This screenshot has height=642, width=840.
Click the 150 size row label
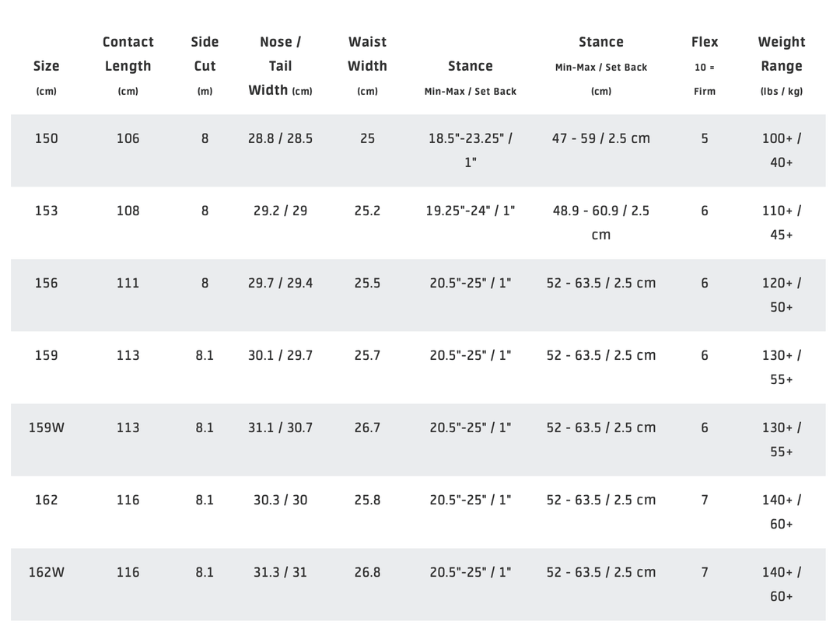(47, 138)
